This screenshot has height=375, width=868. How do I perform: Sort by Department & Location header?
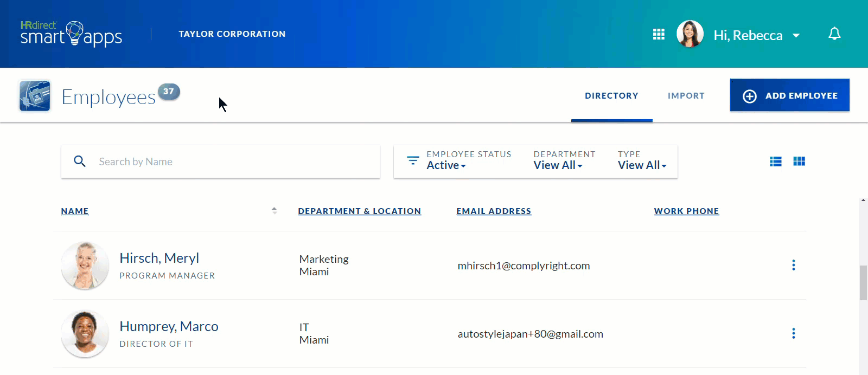tap(360, 211)
